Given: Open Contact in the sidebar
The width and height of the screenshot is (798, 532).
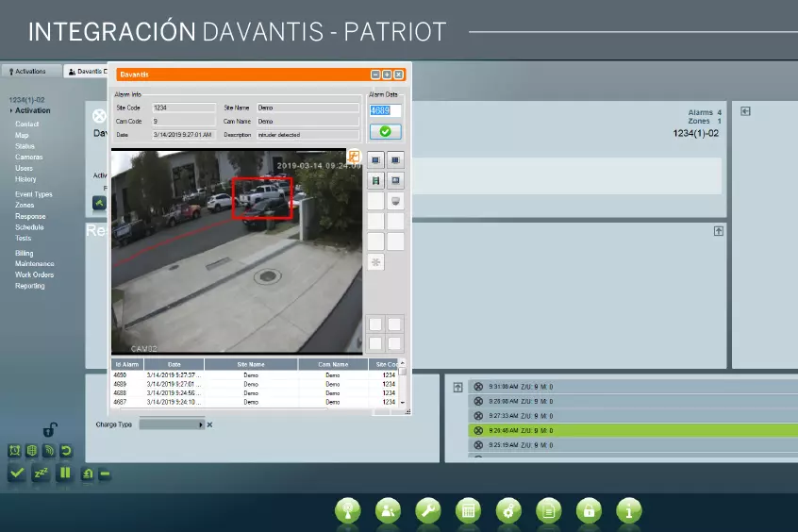Looking at the screenshot, I should coord(27,125).
